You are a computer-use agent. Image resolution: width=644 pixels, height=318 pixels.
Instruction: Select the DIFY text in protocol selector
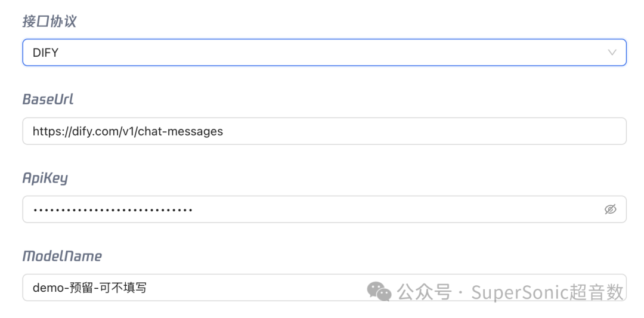pos(45,53)
